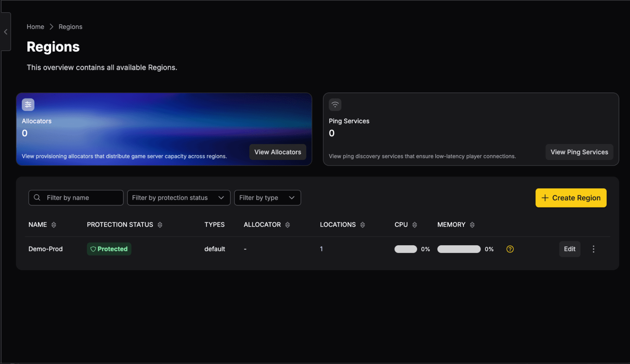
Task: Click the Allocators sliders icon
Action: coord(28,105)
